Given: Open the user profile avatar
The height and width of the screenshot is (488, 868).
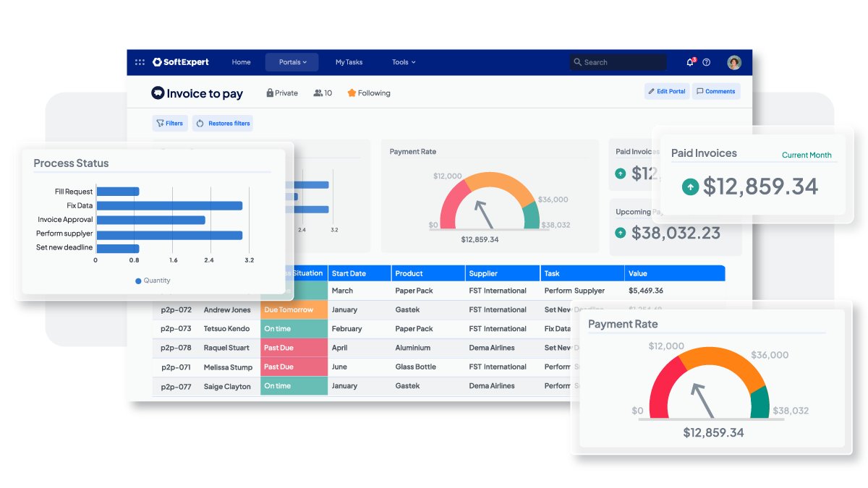Looking at the screenshot, I should coord(734,62).
